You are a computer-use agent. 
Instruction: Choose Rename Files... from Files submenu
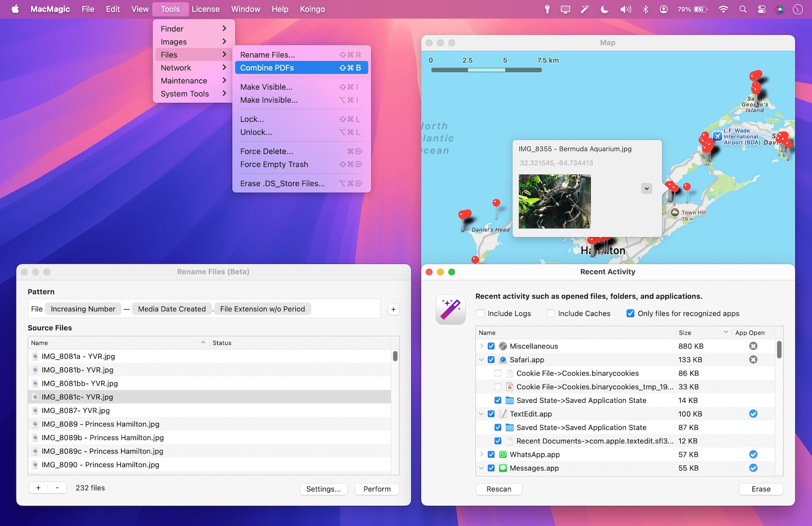301,55
